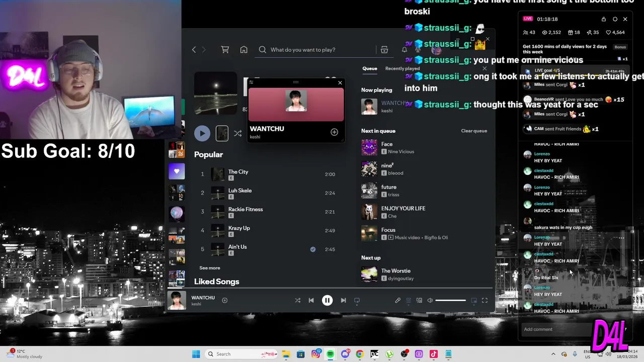Pause the current song in Spotify
The image size is (644, 362).
tap(327, 300)
